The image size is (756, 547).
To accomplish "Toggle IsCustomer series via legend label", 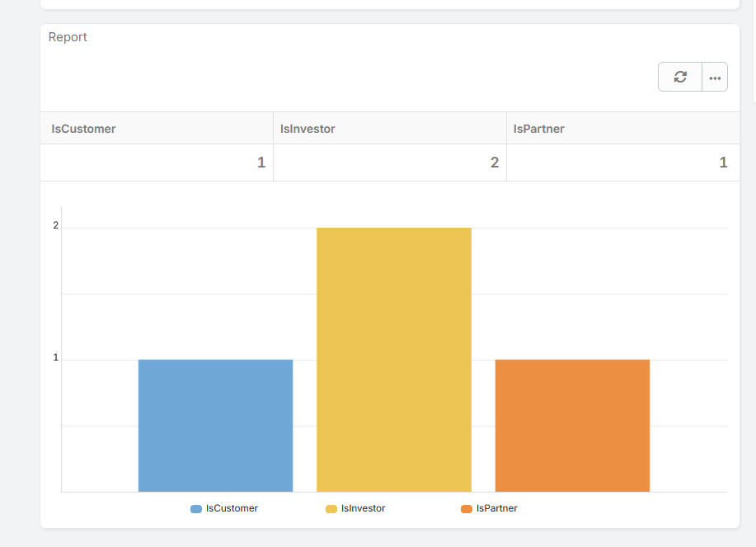I will 232,508.
